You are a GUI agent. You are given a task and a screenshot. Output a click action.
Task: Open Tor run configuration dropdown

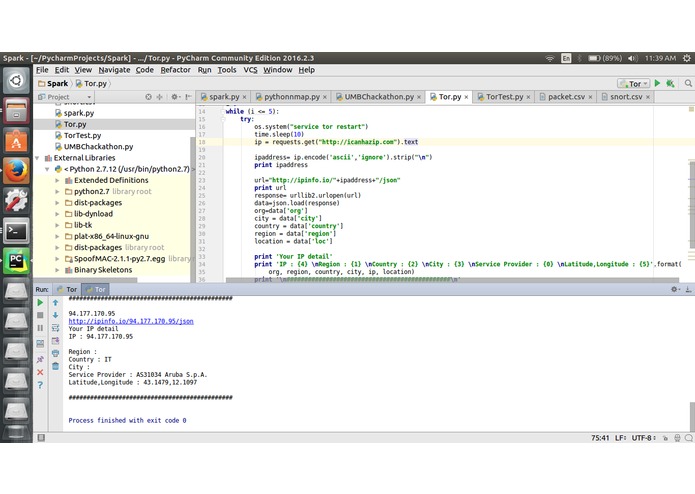(634, 83)
